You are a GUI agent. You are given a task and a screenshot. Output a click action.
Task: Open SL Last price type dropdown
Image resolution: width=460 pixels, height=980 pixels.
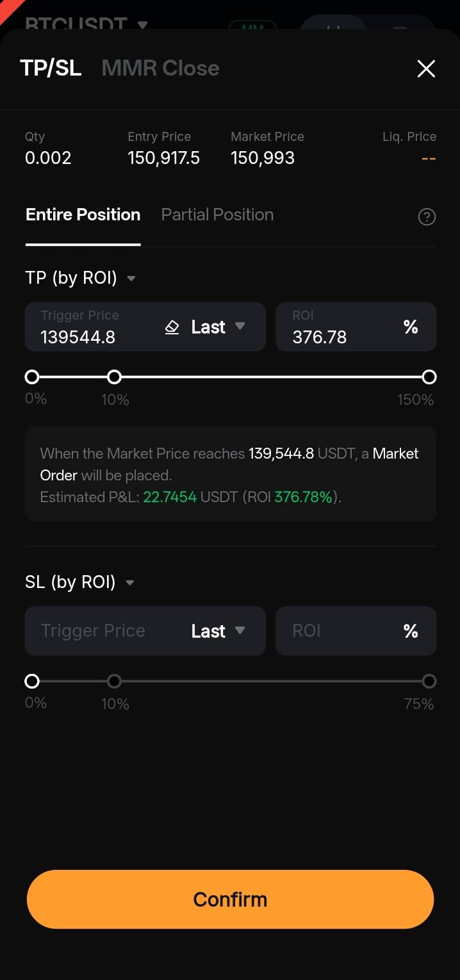218,632
